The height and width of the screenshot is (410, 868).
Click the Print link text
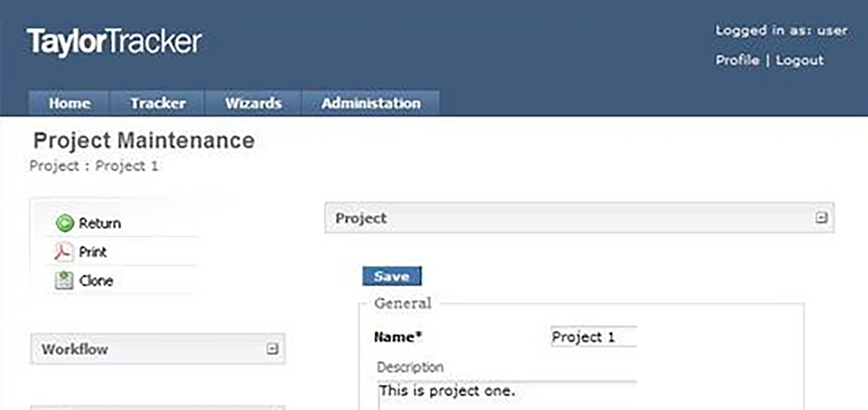click(x=93, y=252)
